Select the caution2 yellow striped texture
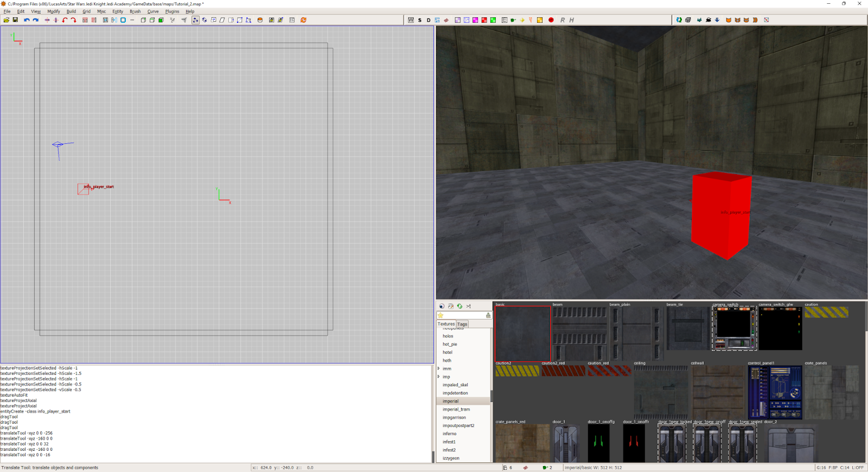This screenshot has height=472, width=868. [x=517, y=371]
